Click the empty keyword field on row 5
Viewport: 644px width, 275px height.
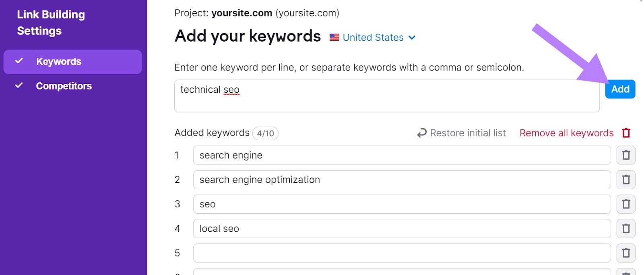401,253
